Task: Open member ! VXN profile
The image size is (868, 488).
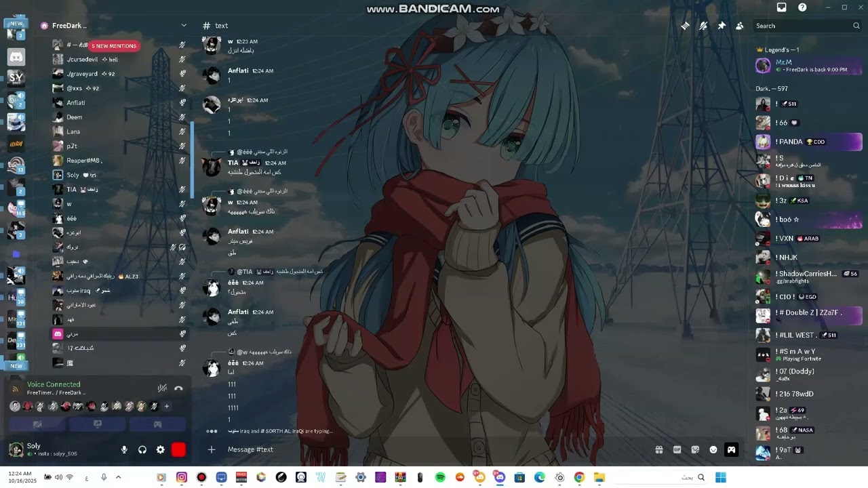Action: click(x=808, y=239)
